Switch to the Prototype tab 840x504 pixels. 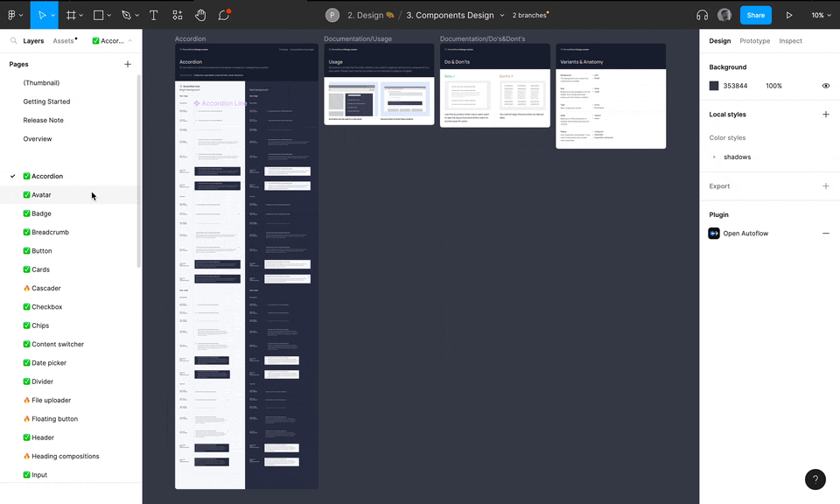tap(754, 41)
